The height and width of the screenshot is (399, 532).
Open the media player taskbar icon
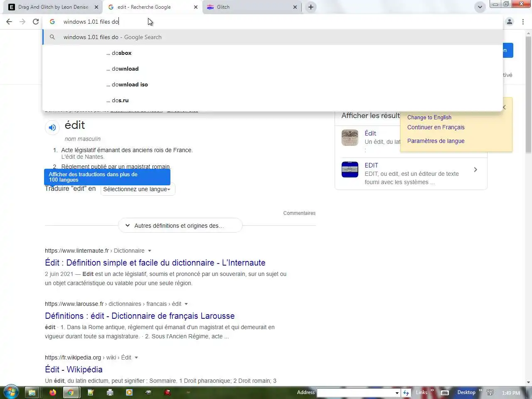pyautogui.click(x=129, y=392)
